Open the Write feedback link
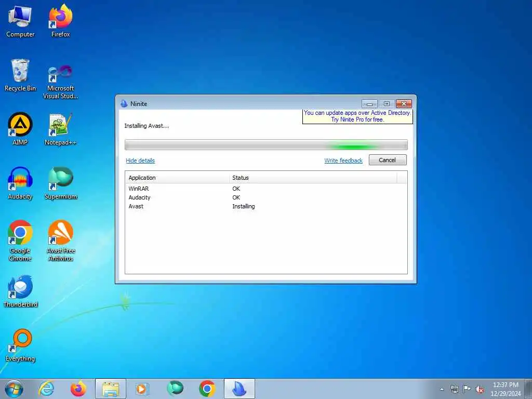This screenshot has width=532, height=399. (x=343, y=161)
